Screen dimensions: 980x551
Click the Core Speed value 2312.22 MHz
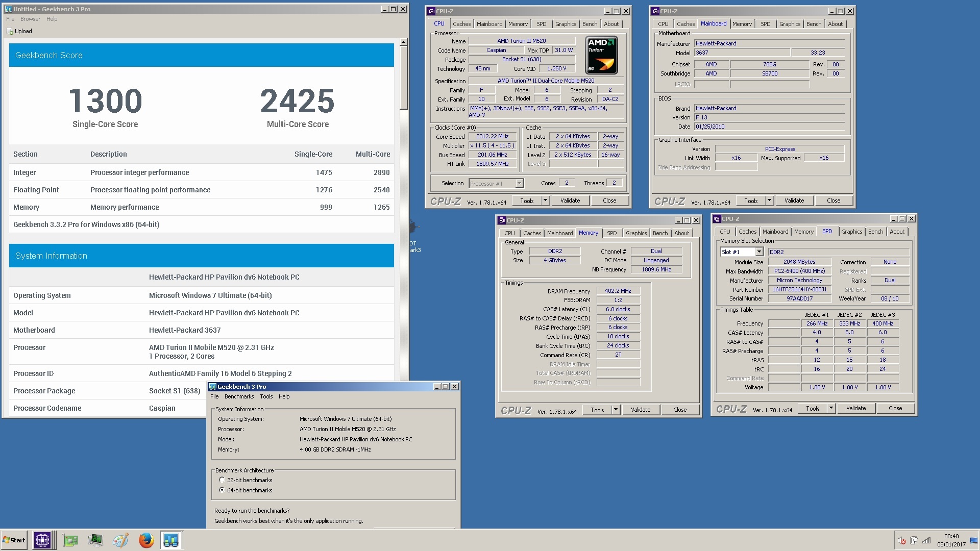tap(493, 137)
